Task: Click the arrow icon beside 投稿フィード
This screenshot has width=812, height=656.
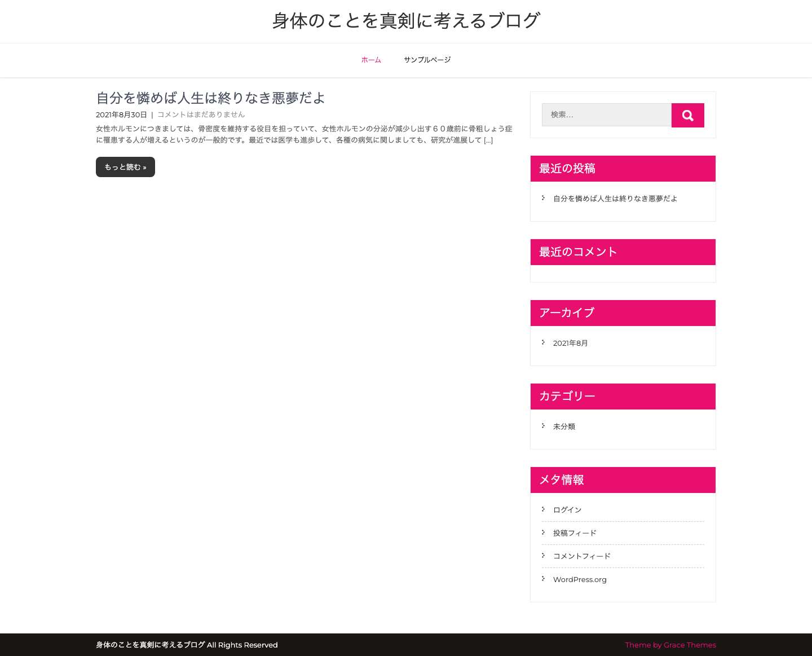Action: point(543,533)
